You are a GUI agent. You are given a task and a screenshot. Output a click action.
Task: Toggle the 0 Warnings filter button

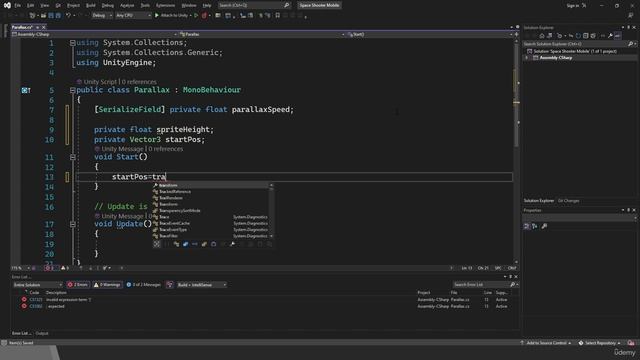tap(107, 285)
